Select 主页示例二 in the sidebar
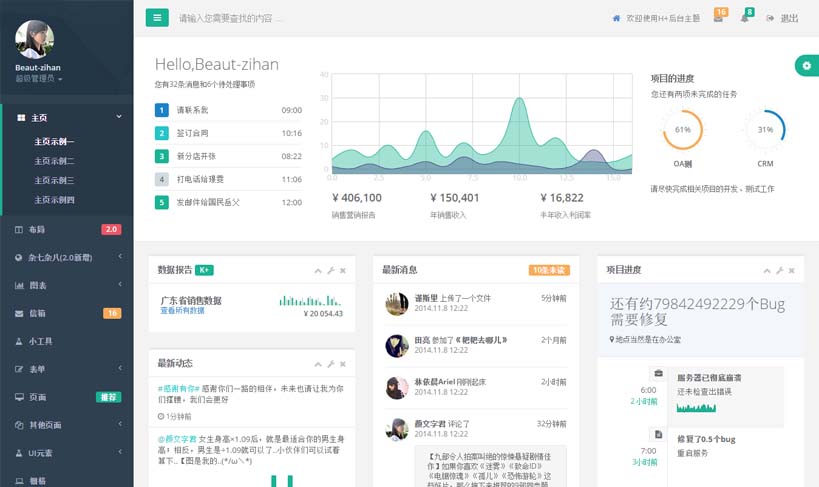Screen dimensions: 819x487 54,161
